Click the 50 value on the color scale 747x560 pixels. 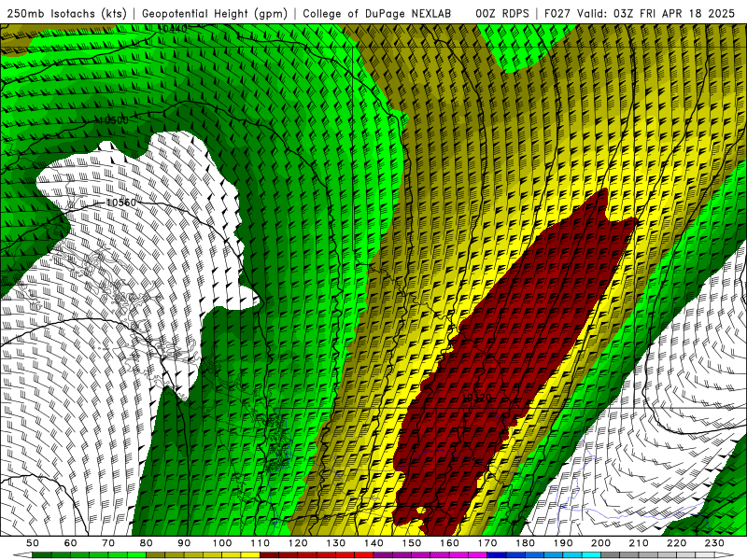coord(33,543)
